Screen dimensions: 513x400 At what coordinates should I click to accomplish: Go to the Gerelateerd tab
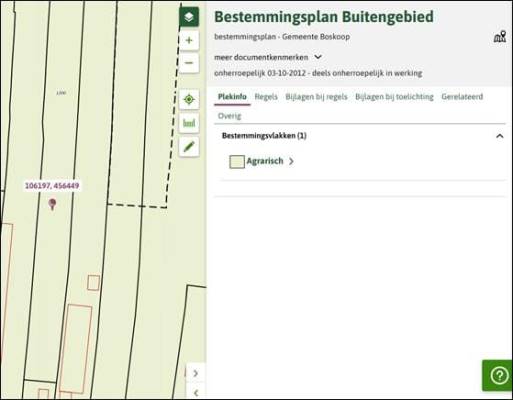[x=462, y=97]
